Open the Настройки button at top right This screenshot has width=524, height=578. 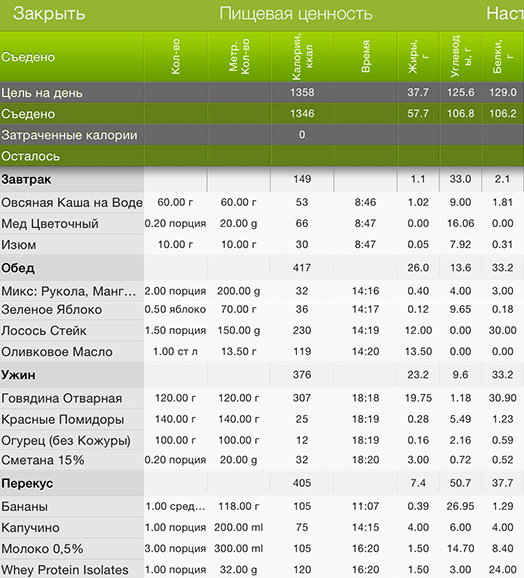505,14
